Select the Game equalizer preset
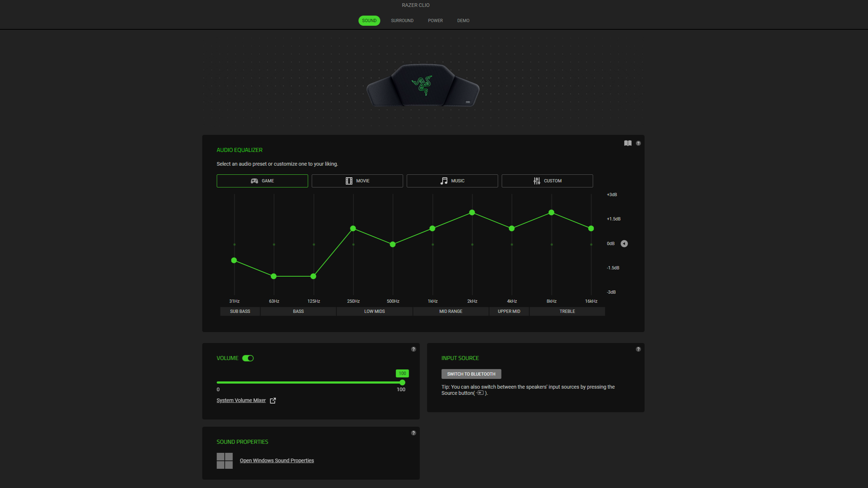Image resolution: width=868 pixels, height=488 pixels. 262,181
